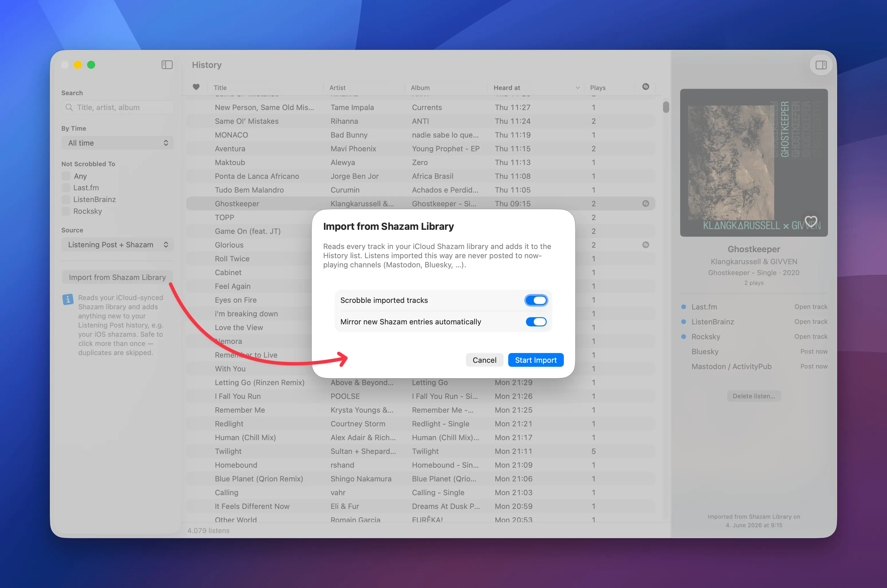The image size is (887, 588).
Task: Toggle the right inspector panel icon
Action: (x=821, y=65)
